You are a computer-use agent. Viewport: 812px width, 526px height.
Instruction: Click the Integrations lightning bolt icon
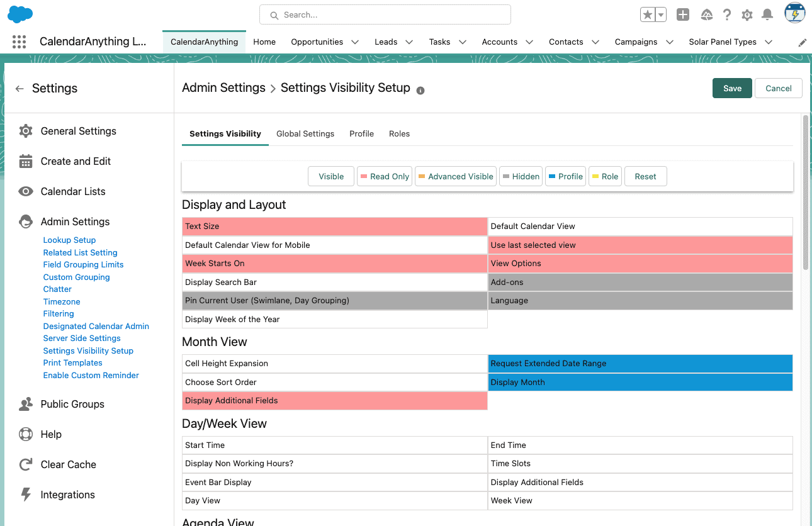tap(26, 495)
